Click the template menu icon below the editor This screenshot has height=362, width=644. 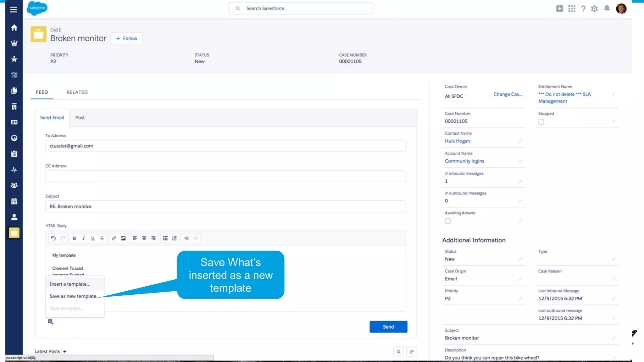point(51,322)
